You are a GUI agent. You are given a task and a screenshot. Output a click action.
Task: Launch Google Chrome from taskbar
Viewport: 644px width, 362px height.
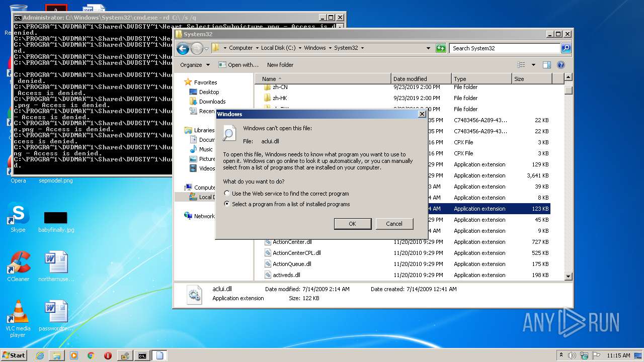tap(91, 355)
